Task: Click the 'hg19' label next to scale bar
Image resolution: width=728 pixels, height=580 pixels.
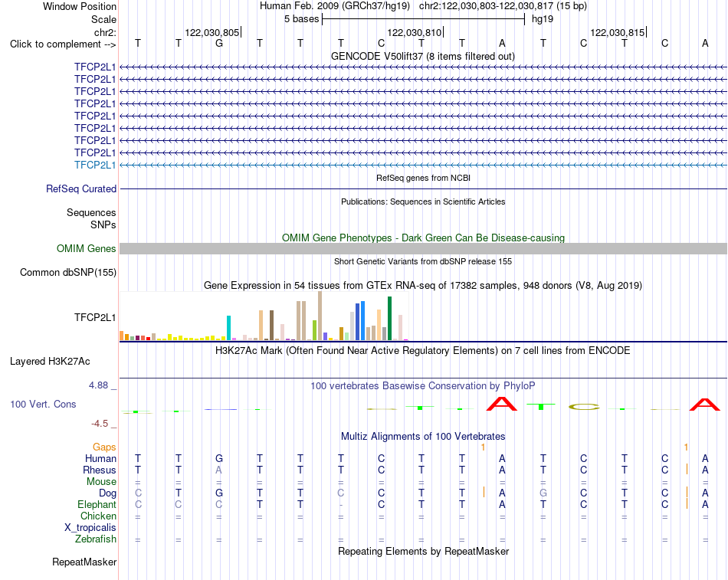Action: [x=543, y=19]
